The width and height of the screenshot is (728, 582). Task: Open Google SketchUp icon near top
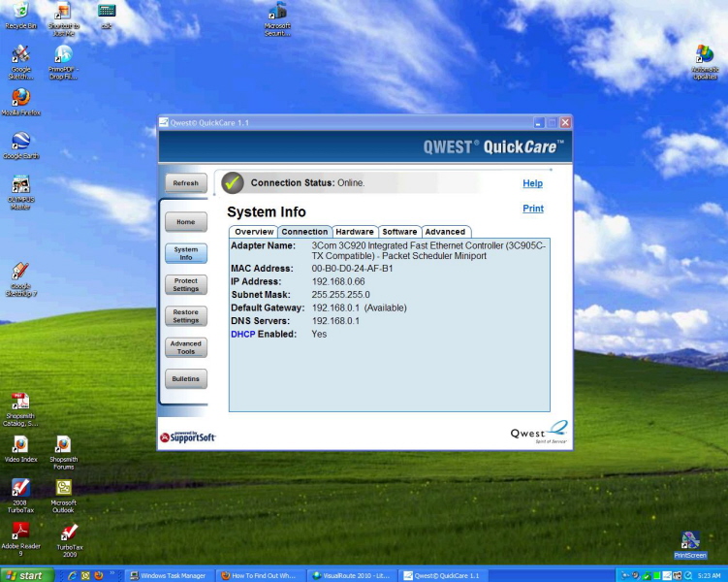tap(21, 62)
